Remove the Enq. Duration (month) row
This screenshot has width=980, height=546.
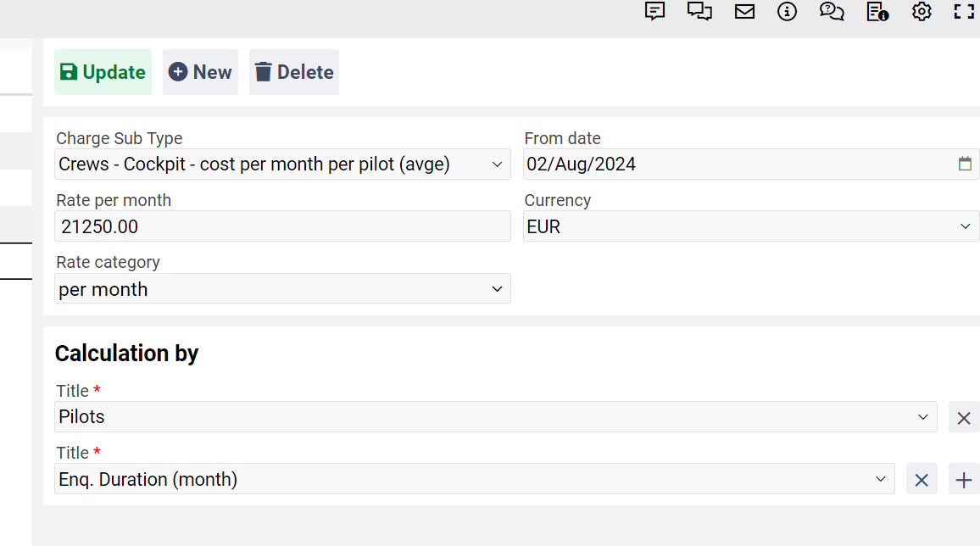(922, 480)
